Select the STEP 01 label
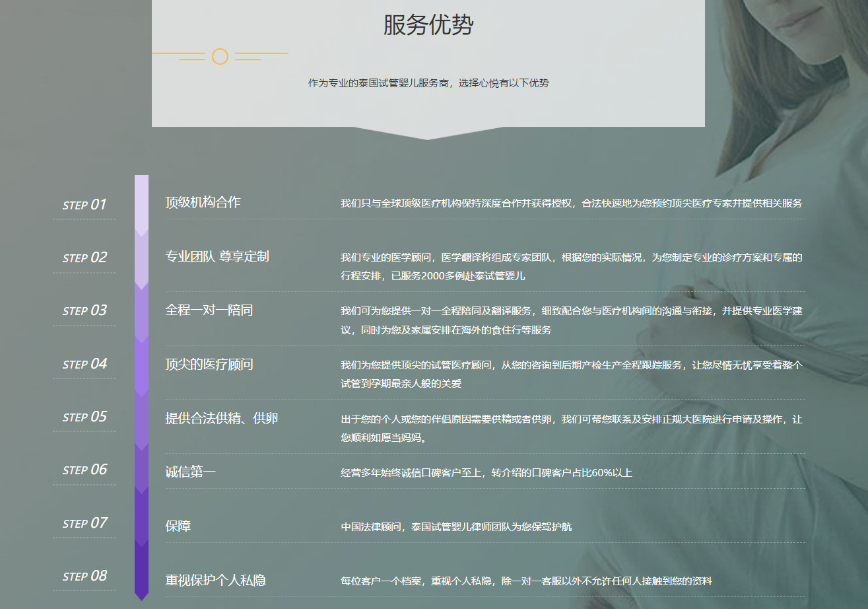Viewport: 868px width, 609px height. point(84,205)
